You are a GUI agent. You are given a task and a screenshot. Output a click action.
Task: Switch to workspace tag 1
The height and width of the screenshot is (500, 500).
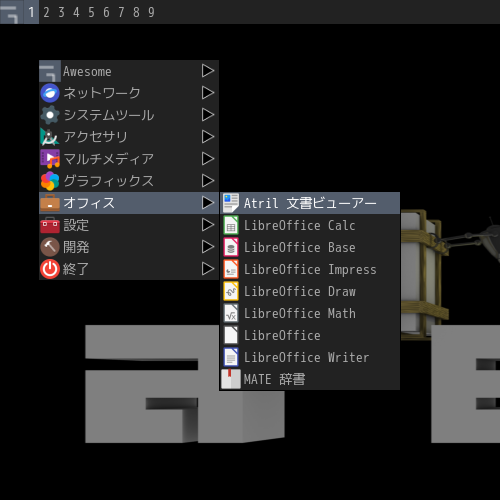coord(31,12)
